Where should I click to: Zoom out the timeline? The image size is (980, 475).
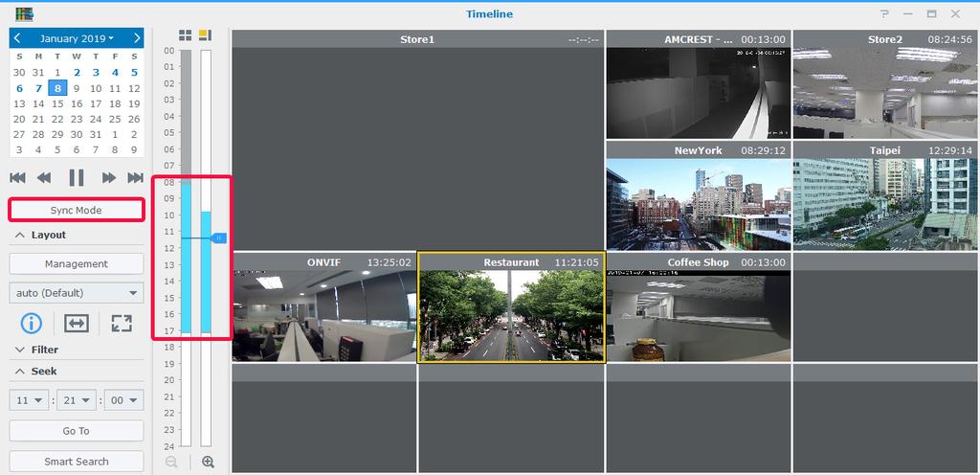tap(172, 462)
